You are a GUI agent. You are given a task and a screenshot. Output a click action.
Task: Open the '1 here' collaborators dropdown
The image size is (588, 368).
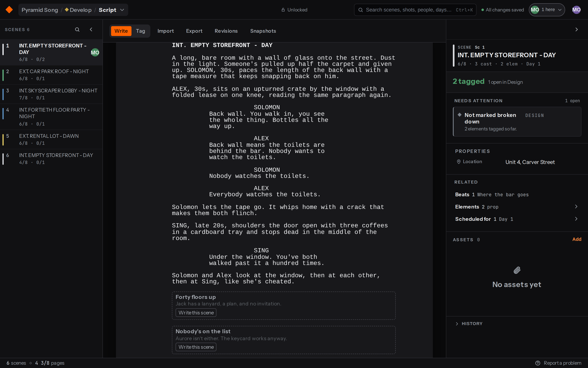(547, 10)
